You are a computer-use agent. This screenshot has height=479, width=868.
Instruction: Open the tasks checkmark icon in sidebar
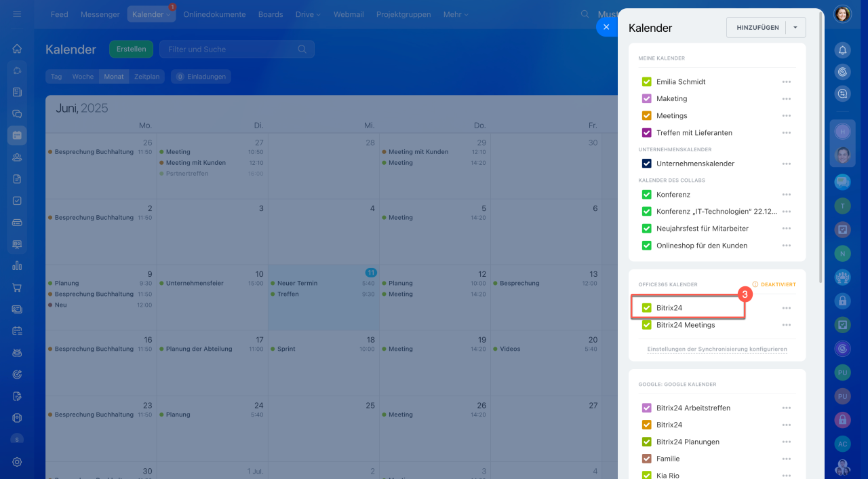coord(17,201)
